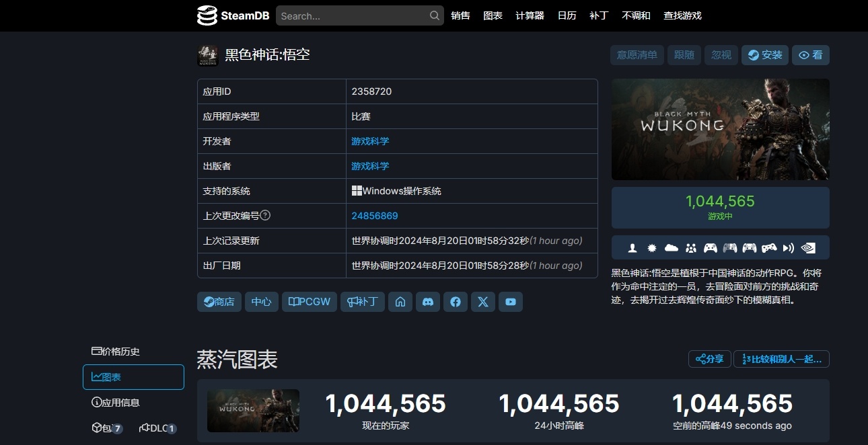The image size is (868, 445).
Task: Click the achievements starburst icon
Action: point(651,248)
